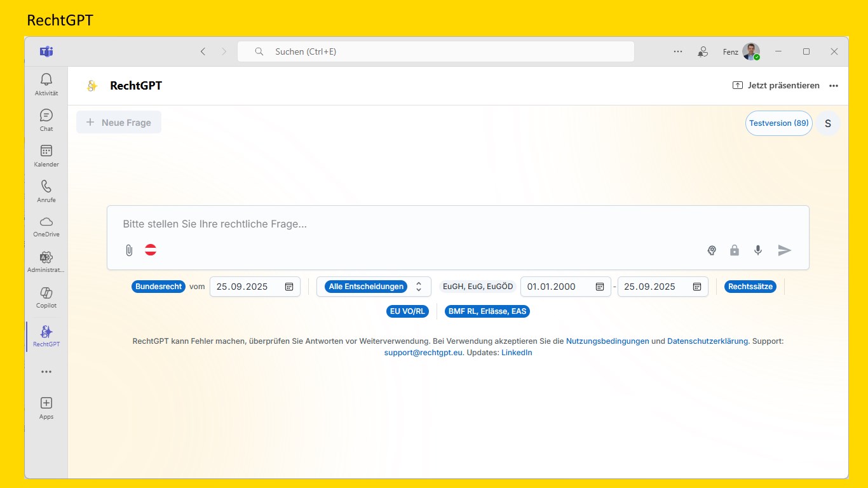Open the Kalender app in the sidebar
The height and width of the screenshot is (488, 868).
click(46, 156)
